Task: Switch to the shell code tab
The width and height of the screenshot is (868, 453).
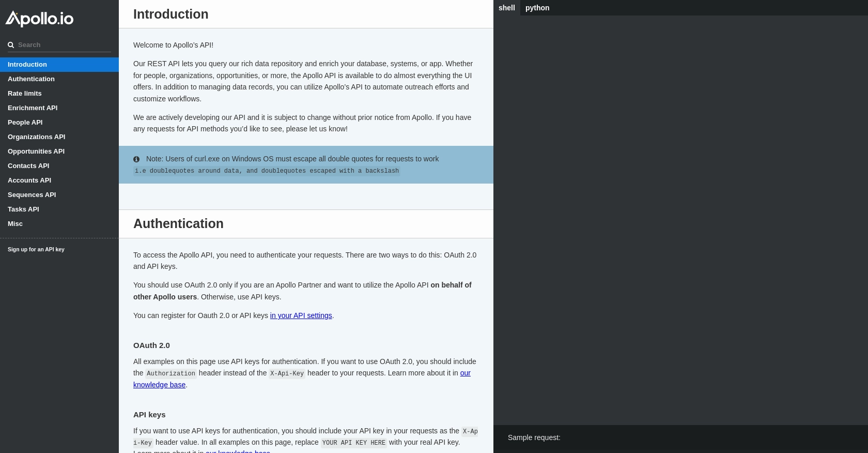Action: [507, 8]
